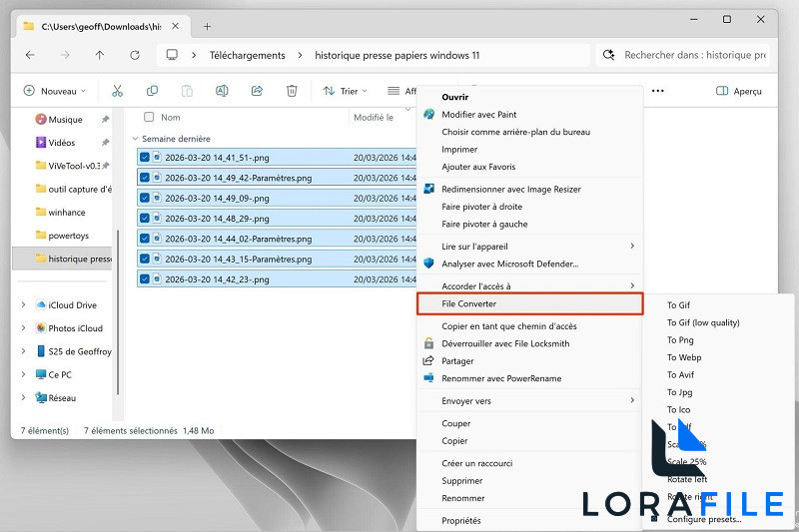Close the current Explorer tab
799x532 pixels.
pos(176,26)
